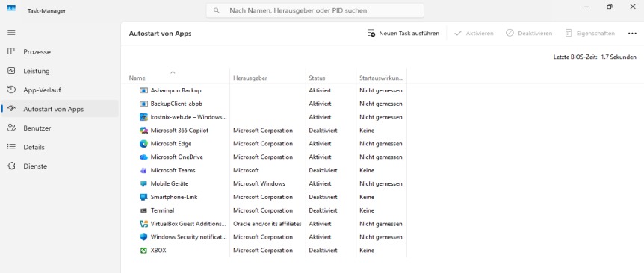Click the Prozesse sidebar icon
The width and height of the screenshot is (644, 273).
[11, 51]
